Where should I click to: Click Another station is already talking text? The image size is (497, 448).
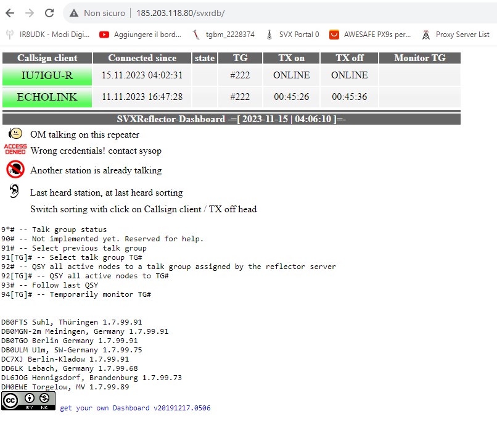click(x=96, y=170)
